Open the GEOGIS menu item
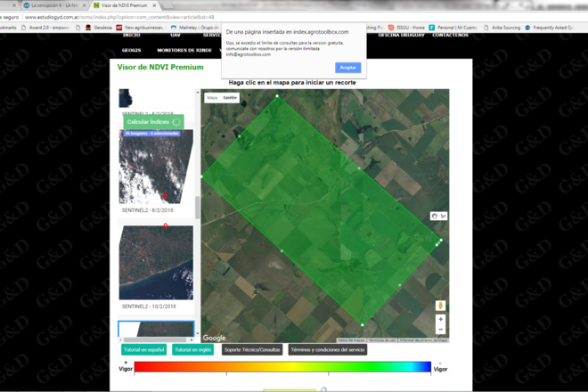Image resolution: width=588 pixels, height=392 pixels. [x=131, y=50]
